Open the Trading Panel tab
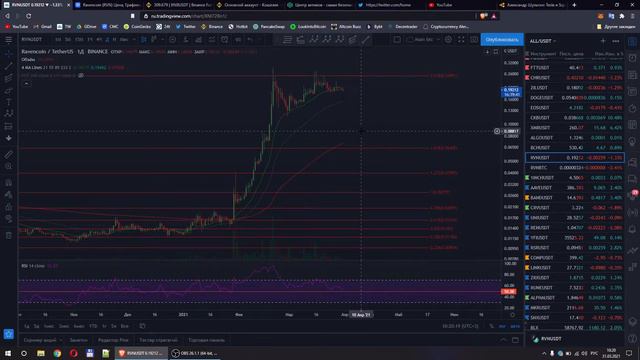 tap(207, 340)
